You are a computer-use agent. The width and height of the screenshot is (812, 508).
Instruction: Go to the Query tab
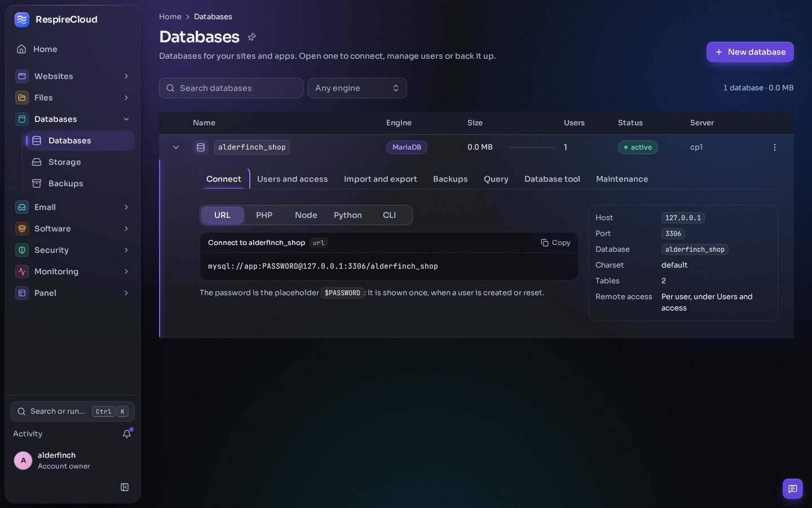(496, 179)
